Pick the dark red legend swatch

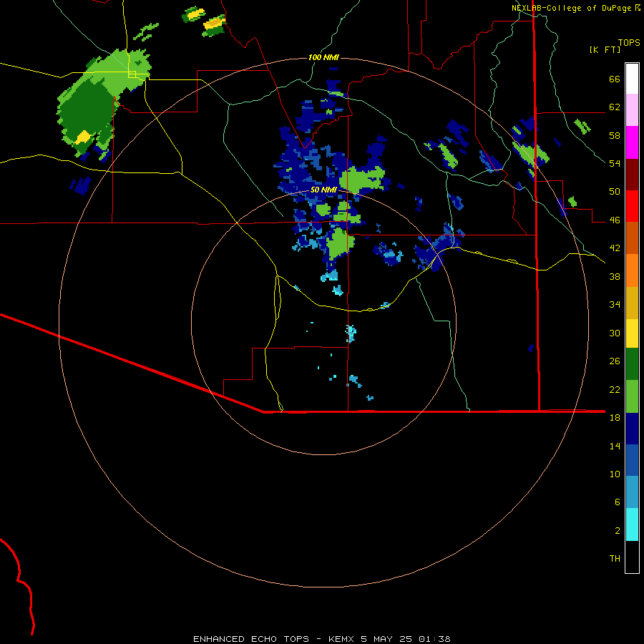[x=632, y=175]
